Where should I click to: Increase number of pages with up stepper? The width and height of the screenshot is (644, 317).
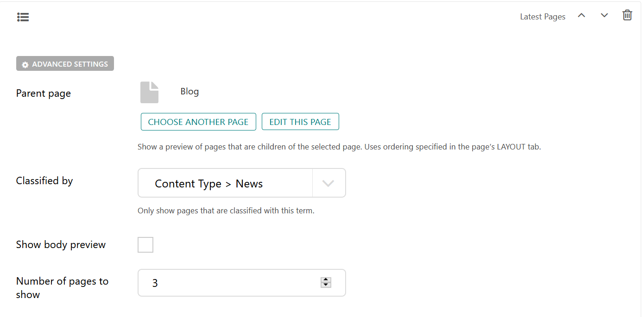[x=326, y=280]
